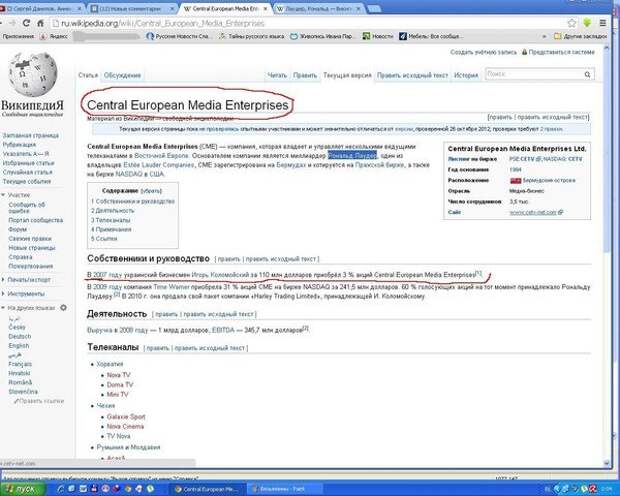Switch to the Лаудер, Рональд tab
Screen dimensions: 620x496
318,8
